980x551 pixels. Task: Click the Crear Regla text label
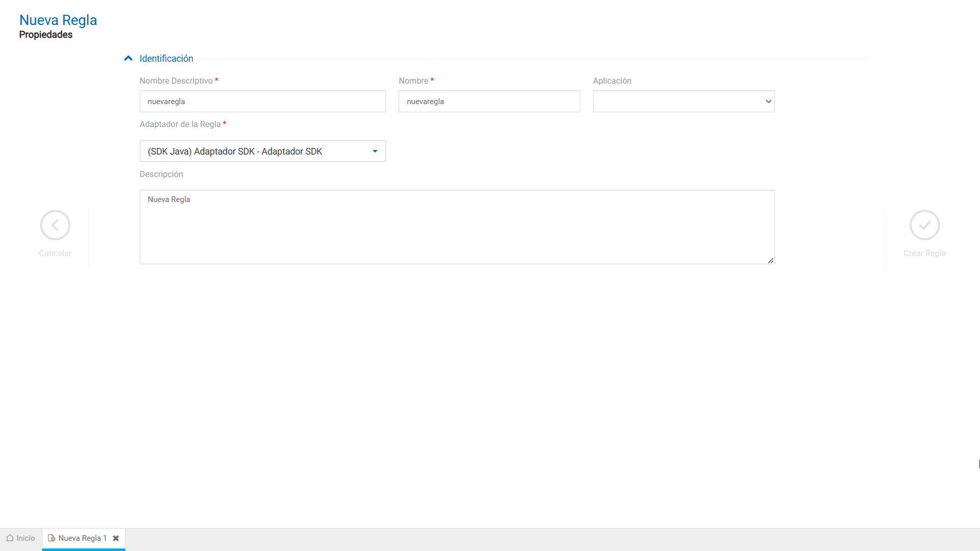tap(924, 254)
